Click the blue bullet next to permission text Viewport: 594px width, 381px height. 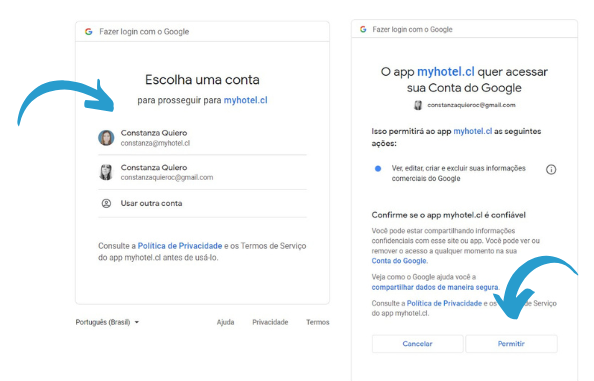[x=378, y=169]
